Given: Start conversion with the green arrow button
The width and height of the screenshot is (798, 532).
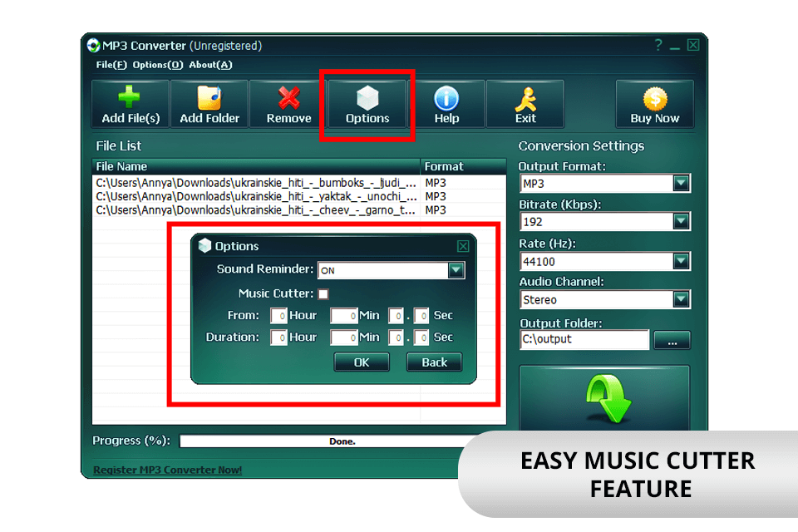Looking at the screenshot, I should point(604,398).
